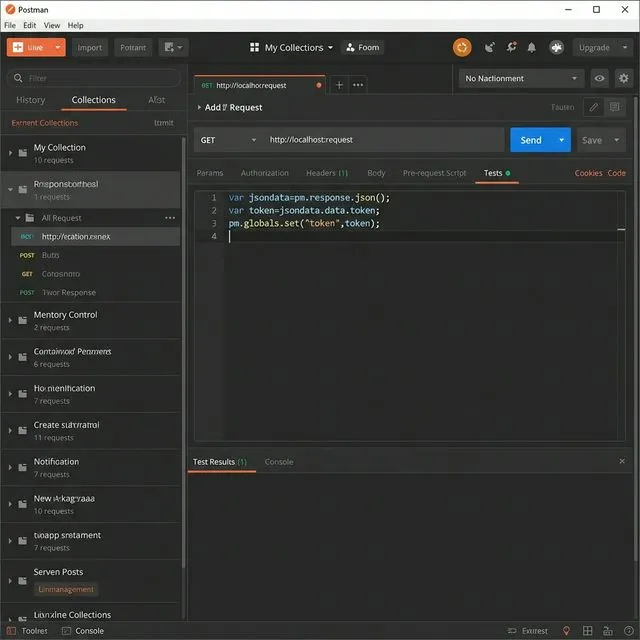The width and height of the screenshot is (640, 640).
Task: Open the No Environment dropdown
Action: pos(522,78)
